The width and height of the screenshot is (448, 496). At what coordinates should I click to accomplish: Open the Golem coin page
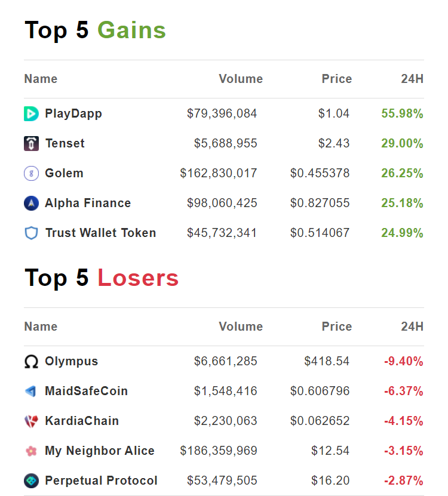(64, 173)
